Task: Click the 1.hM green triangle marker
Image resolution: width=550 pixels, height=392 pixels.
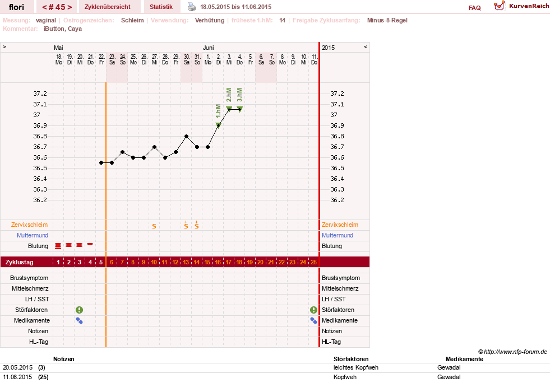Action: click(218, 125)
